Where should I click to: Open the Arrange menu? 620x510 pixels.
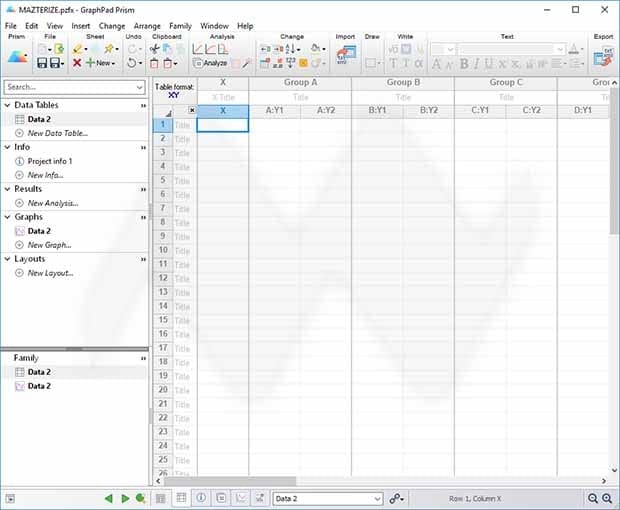[147, 26]
